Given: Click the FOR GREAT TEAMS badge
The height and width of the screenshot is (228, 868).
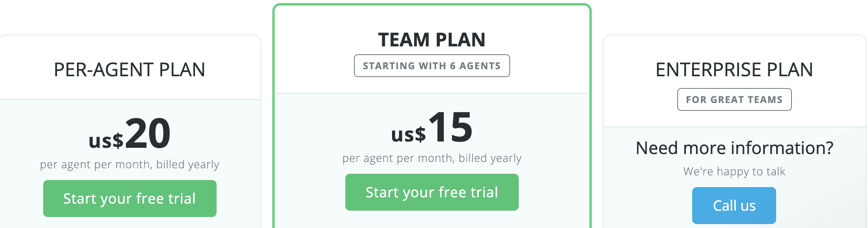Looking at the screenshot, I should point(734,99).
